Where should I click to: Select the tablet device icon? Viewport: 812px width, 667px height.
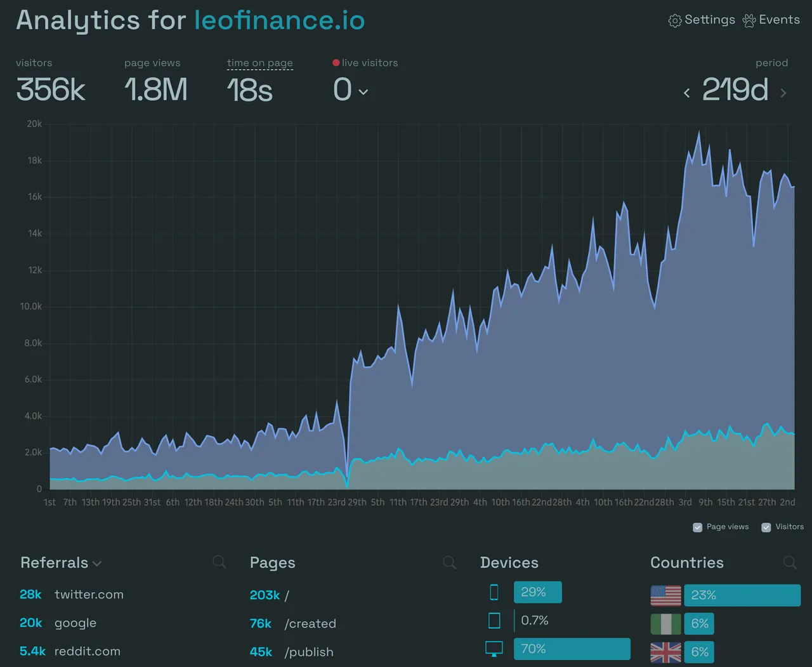[x=494, y=620]
